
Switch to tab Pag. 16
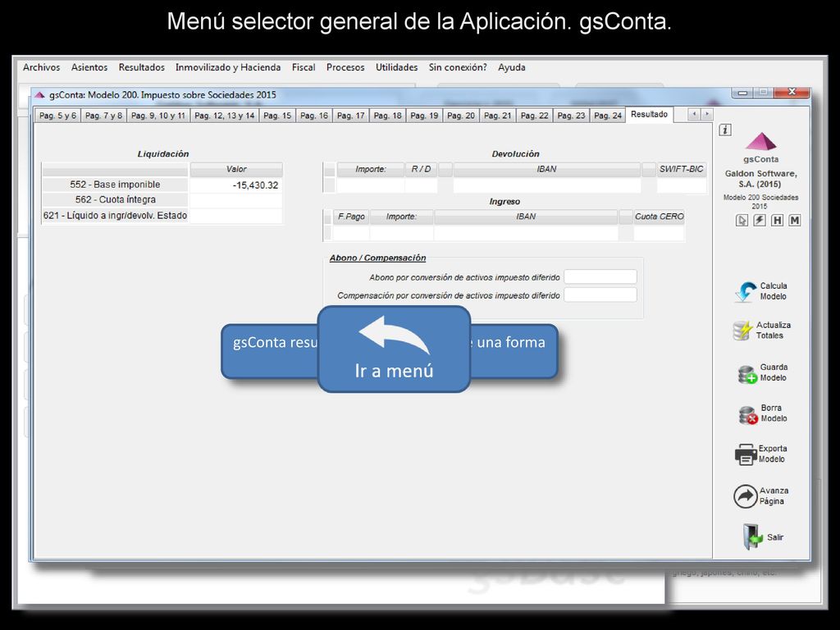pyautogui.click(x=314, y=116)
